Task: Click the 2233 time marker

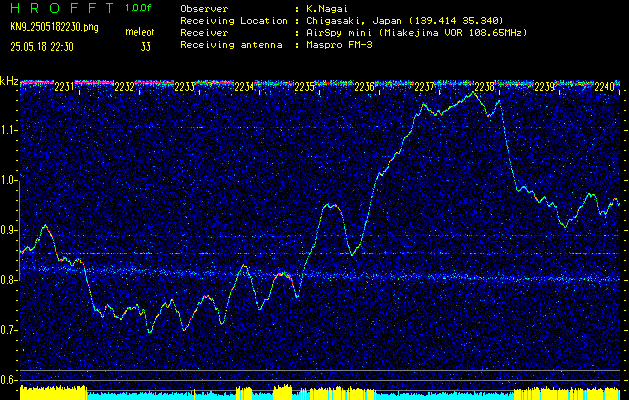Action: point(185,87)
